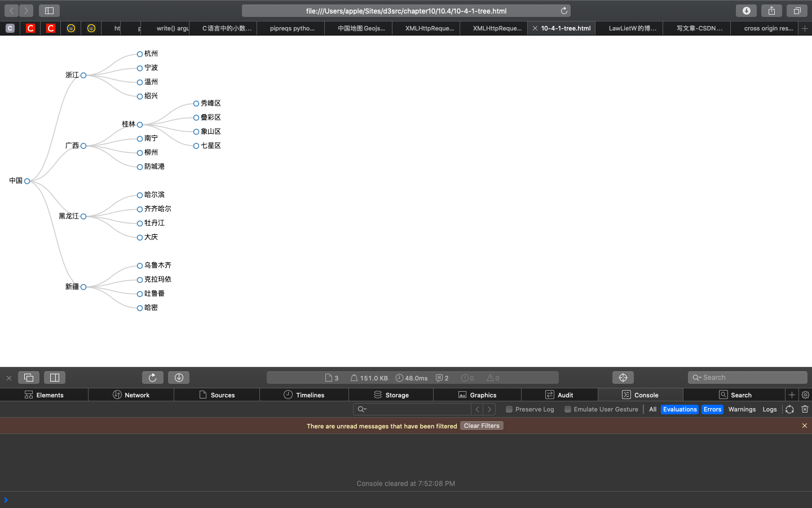
Task: Enable the Preserve Log checkbox
Action: 509,409
